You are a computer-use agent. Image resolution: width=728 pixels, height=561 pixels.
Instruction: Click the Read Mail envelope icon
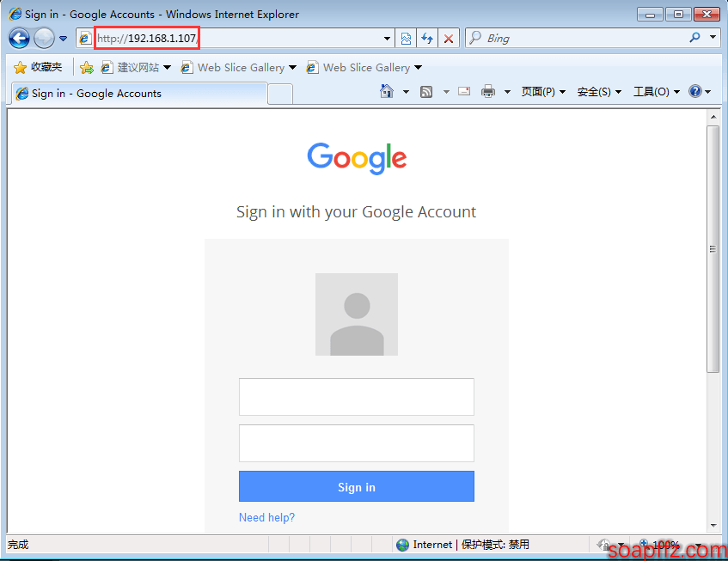464,91
